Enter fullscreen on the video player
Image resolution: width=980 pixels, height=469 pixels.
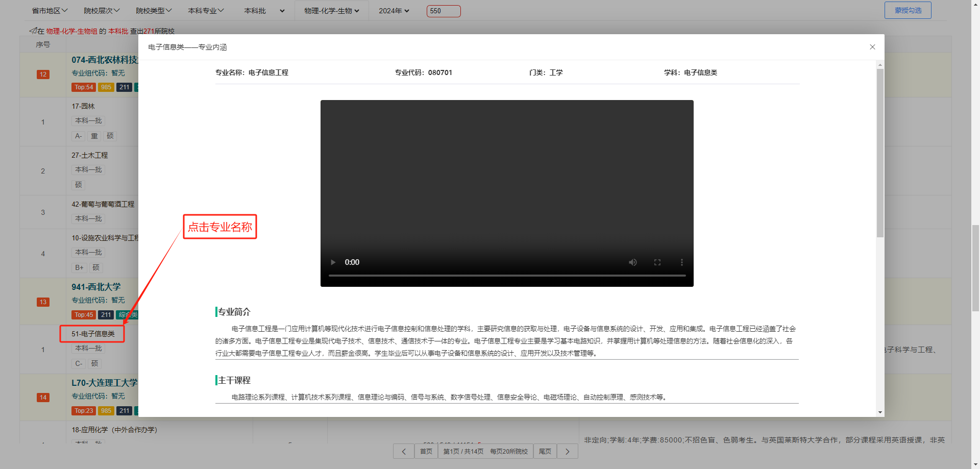(x=657, y=262)
